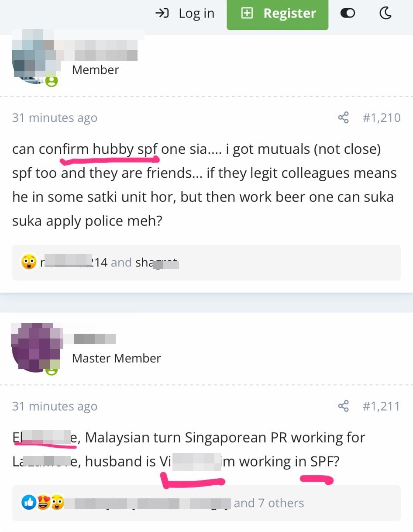Click the first post's '31 minutes ago' timestamp
413x532 pixels.
55,117
